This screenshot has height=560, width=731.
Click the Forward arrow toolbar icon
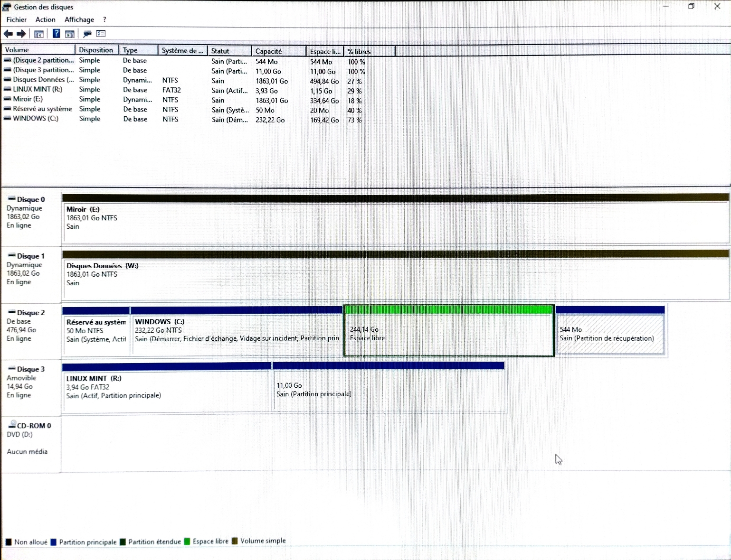coord(21,34)
